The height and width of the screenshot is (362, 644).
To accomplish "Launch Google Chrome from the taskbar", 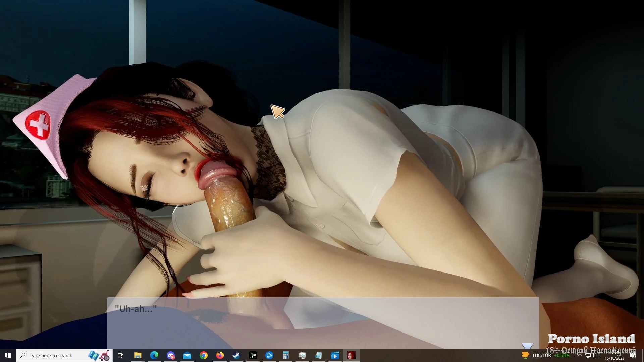I will click(x=203, y=355).
